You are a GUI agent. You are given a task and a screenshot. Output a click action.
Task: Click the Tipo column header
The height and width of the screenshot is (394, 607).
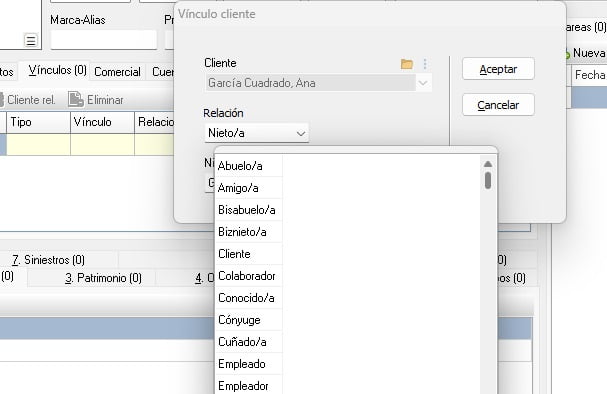(38, 122)
